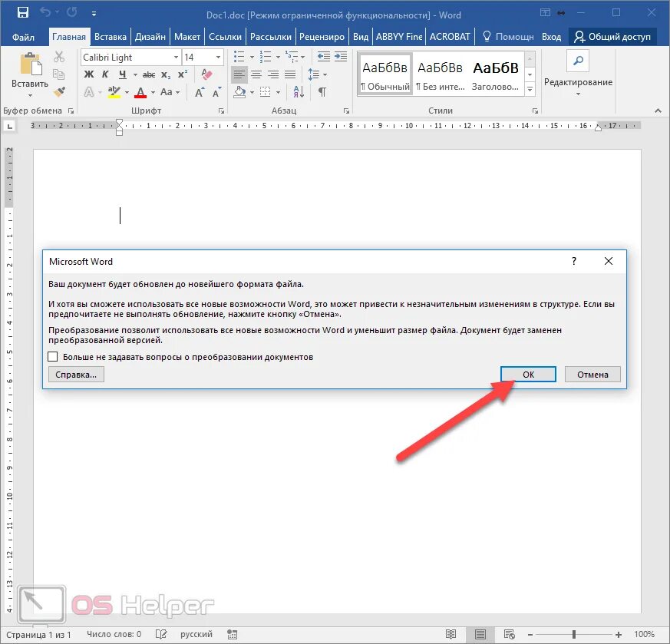
Task: Click Increase indent icon
Action: (341, 56)
